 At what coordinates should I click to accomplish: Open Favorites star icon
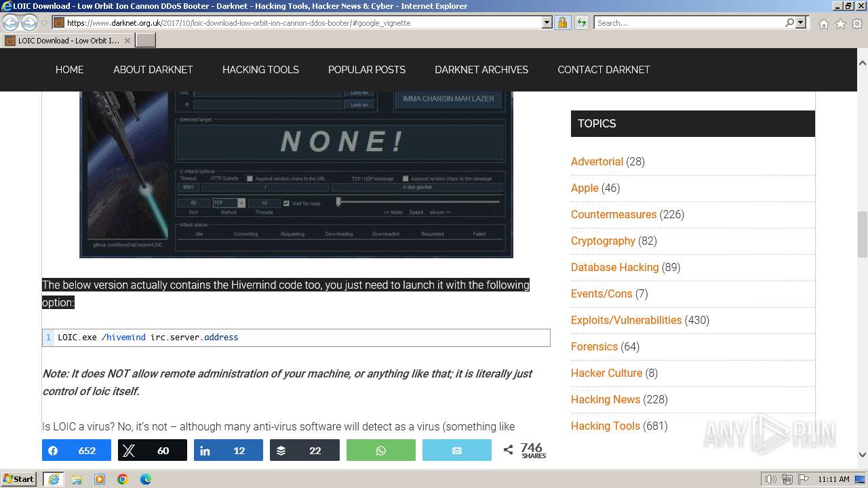840,24
